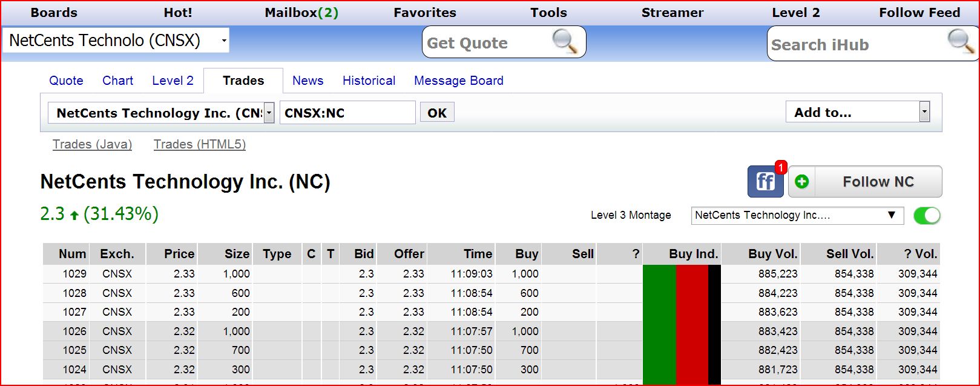This screenshot has width=980, height=386.
Task: Open the Favorites menu
Action: coord(425,13)
